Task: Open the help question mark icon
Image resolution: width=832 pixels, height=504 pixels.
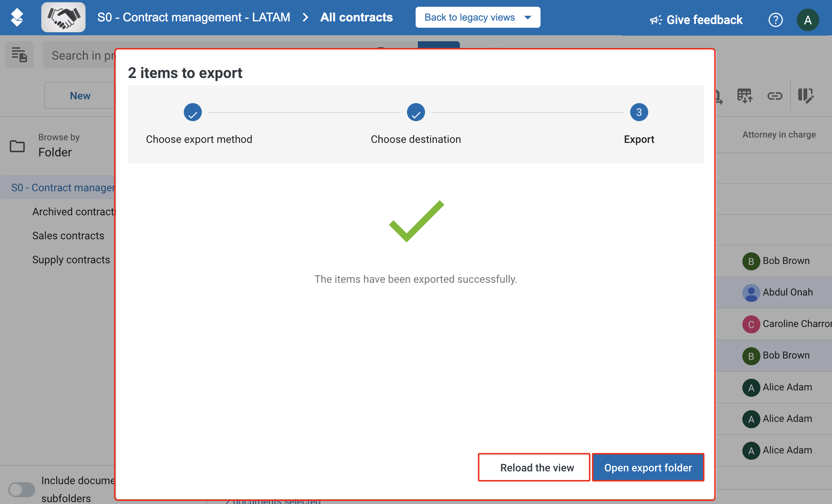Action: (x=775, y=20)
